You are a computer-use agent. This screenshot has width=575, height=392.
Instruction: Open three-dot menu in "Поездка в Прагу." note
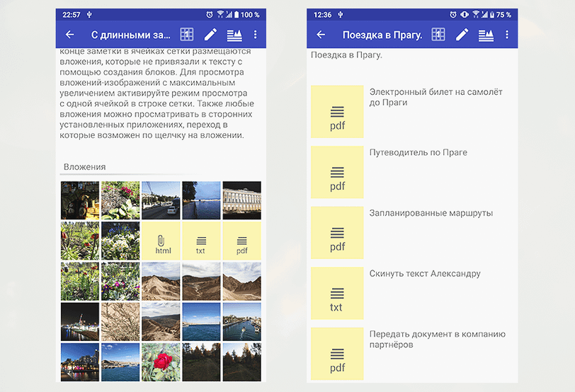coord(507,35)
